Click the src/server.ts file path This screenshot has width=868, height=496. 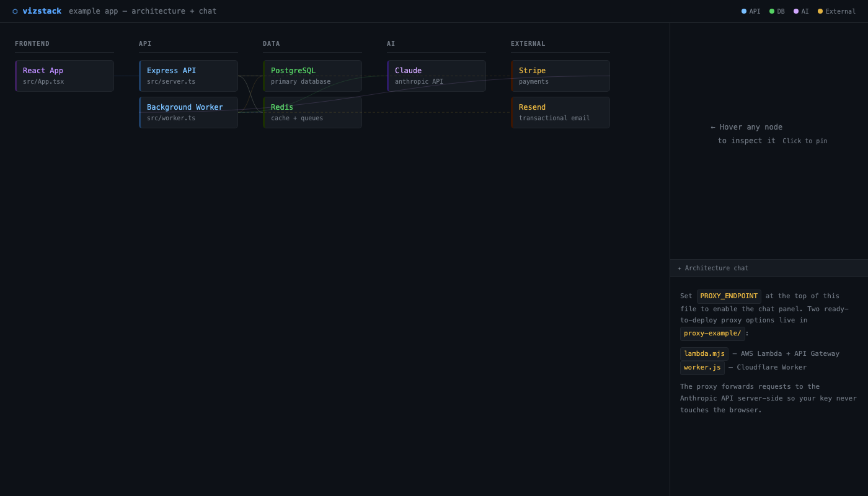[171, 82]
